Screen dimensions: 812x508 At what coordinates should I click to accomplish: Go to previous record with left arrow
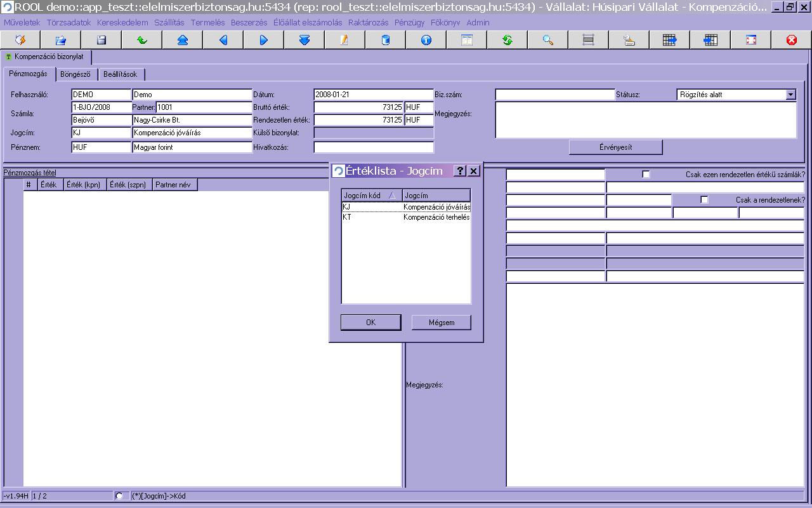click(223, 40)
